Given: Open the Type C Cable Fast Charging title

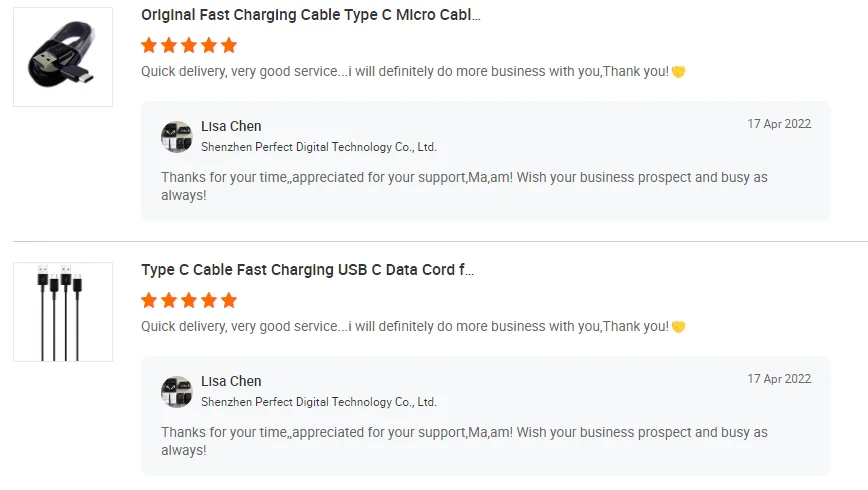Looking at the screenshot, I should coord(307,270).
